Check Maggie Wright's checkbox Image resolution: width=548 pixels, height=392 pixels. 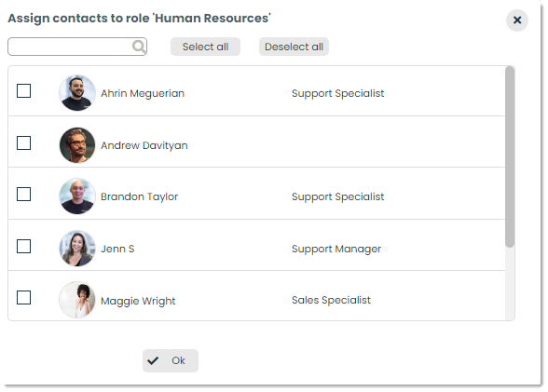coord(24,297)
